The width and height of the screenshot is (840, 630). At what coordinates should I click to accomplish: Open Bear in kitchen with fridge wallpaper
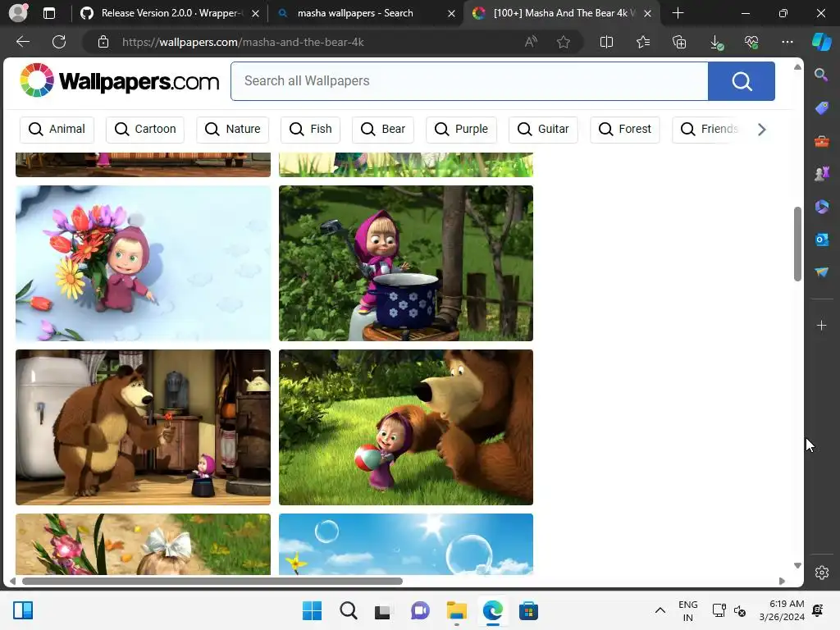pyautogui.click(x=143, y=427)
